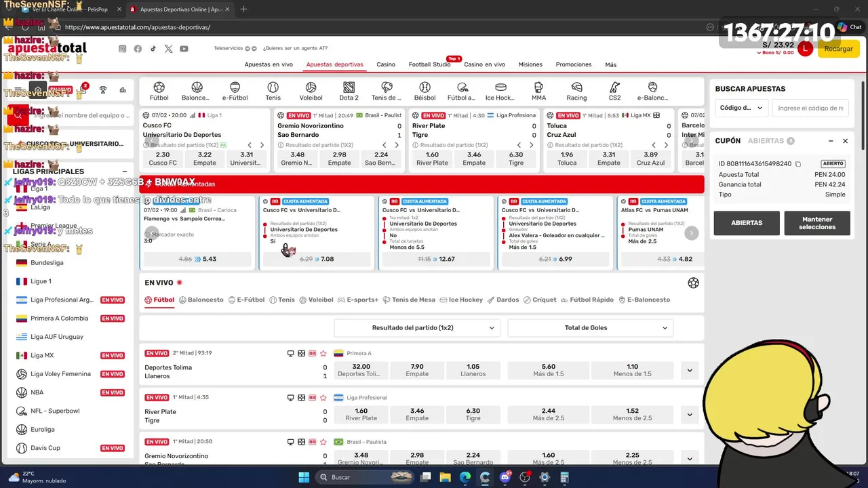
Task: Open File Explorer from the taskbar
Action: pyautogui.click(x=446, y=477)
